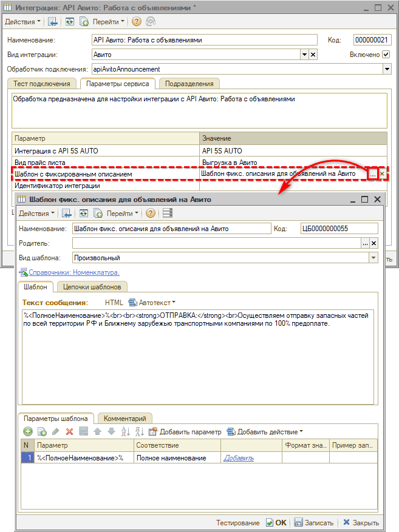Click the list settings icon next to help
399x532 pixels.
[x=167, y=214]
